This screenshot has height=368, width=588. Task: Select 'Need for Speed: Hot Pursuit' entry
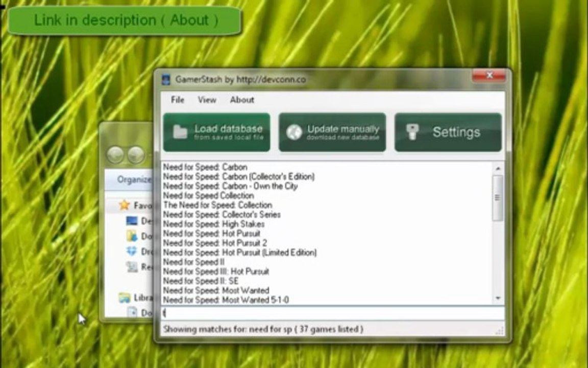click(211, 233)
